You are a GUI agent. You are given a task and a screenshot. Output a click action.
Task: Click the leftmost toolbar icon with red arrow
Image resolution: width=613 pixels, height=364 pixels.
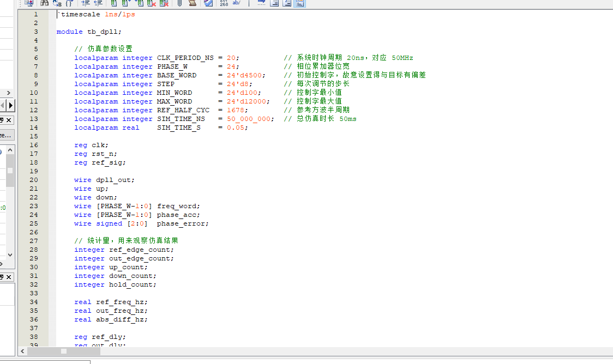(x=29, y=3)
